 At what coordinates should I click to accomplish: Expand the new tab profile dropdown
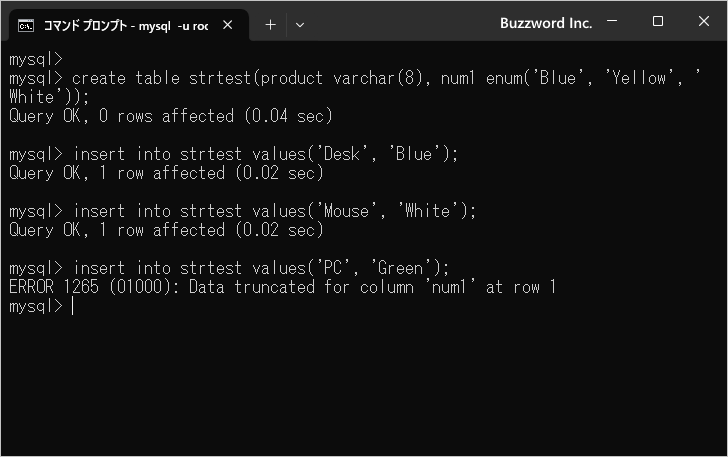point(300,25)
